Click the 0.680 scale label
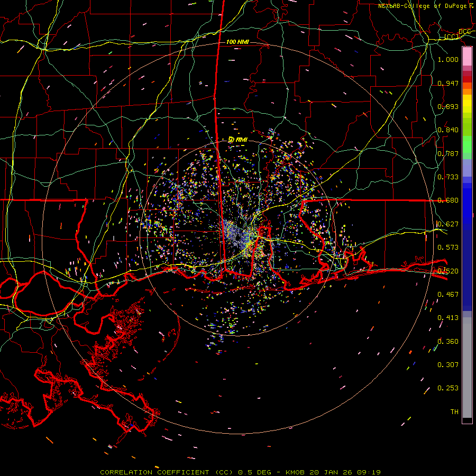 448,200
